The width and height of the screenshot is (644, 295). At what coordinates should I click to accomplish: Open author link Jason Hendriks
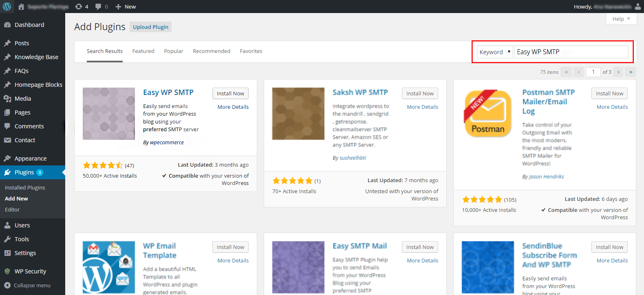[547, 177]
